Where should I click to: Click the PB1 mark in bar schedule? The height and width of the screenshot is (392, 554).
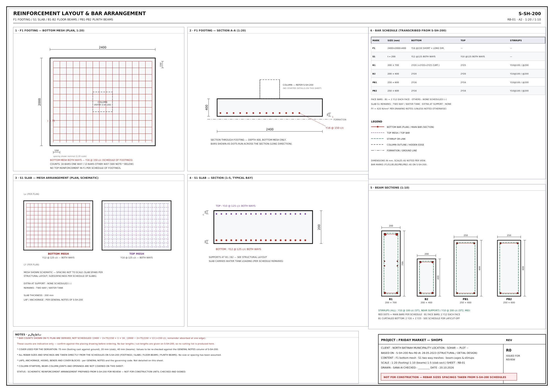point(374,83)
